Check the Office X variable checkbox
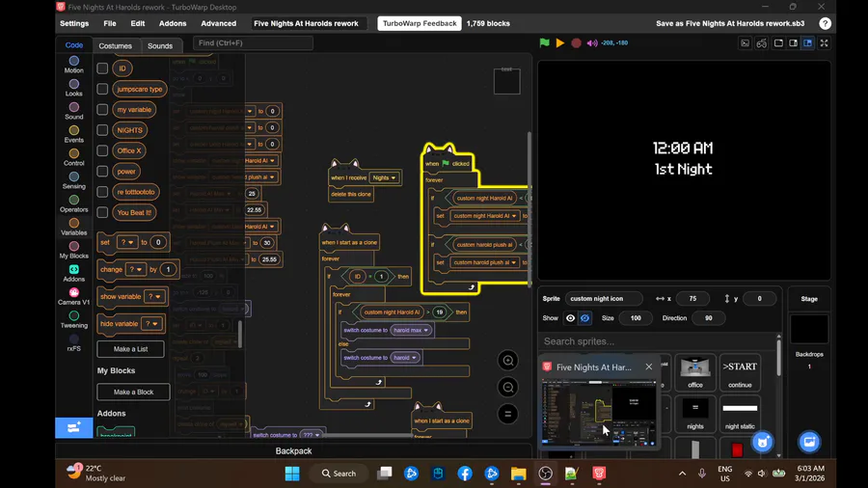The width and height of the screenshot is (868, 488). (102, 150)
